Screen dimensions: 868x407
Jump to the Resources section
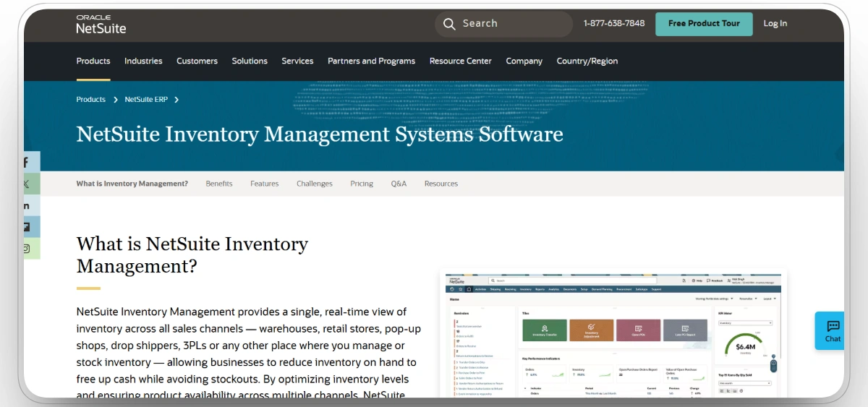pyautogui.click(x=441, y=184)
